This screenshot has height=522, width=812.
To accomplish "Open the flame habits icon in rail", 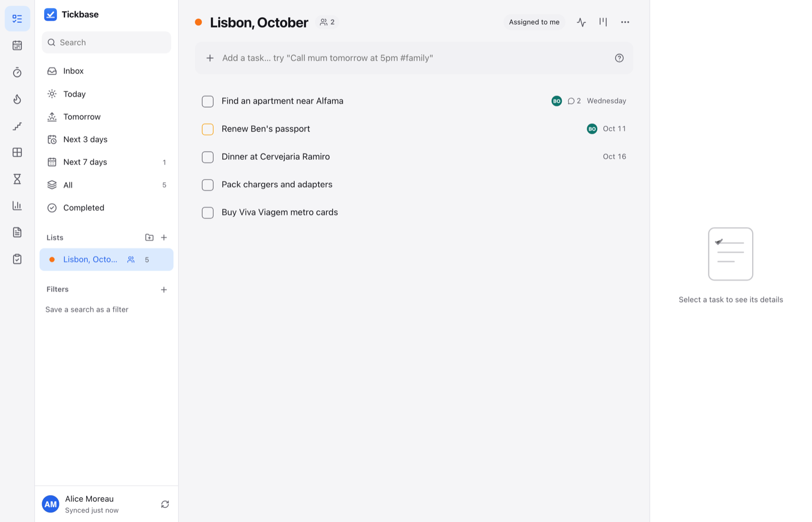I will [17, 99].
